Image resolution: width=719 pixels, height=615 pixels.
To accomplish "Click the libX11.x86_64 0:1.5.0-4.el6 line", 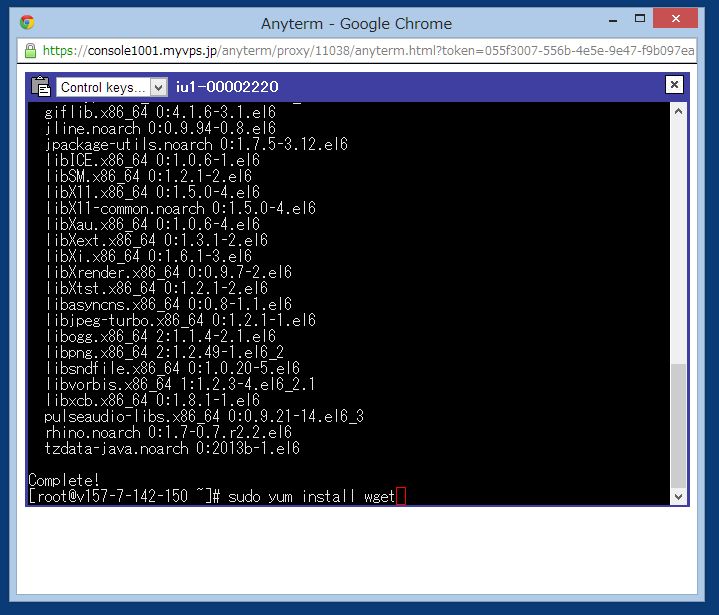I will (x=152, y=192).
